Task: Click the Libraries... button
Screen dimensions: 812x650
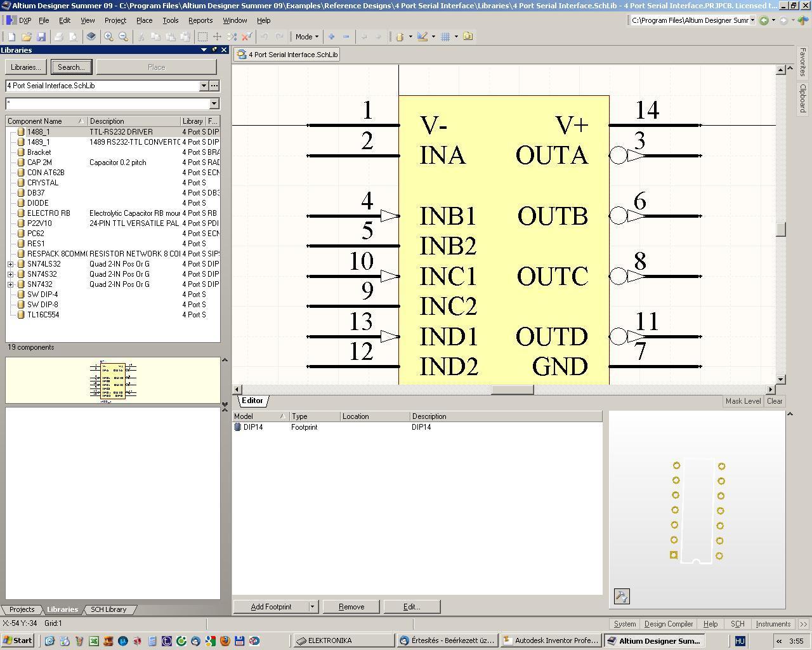Action: (x=26, y=67)
